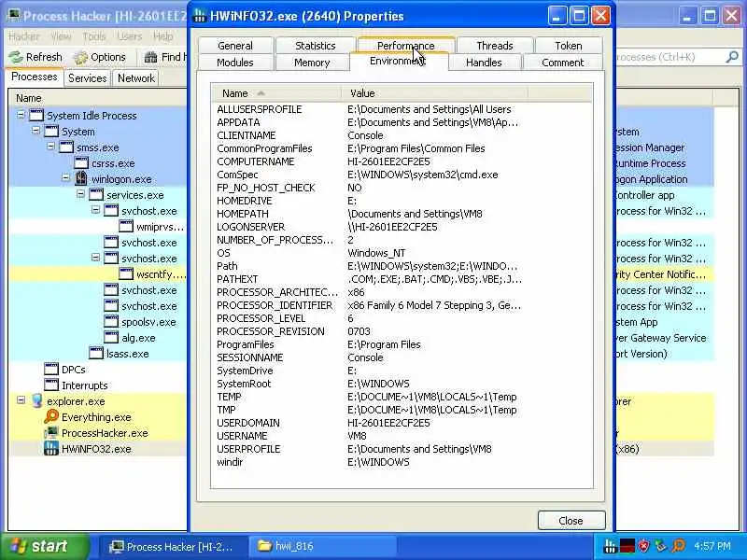
Task: Select the alg.exe process row
Action: [x=98, y=338]
